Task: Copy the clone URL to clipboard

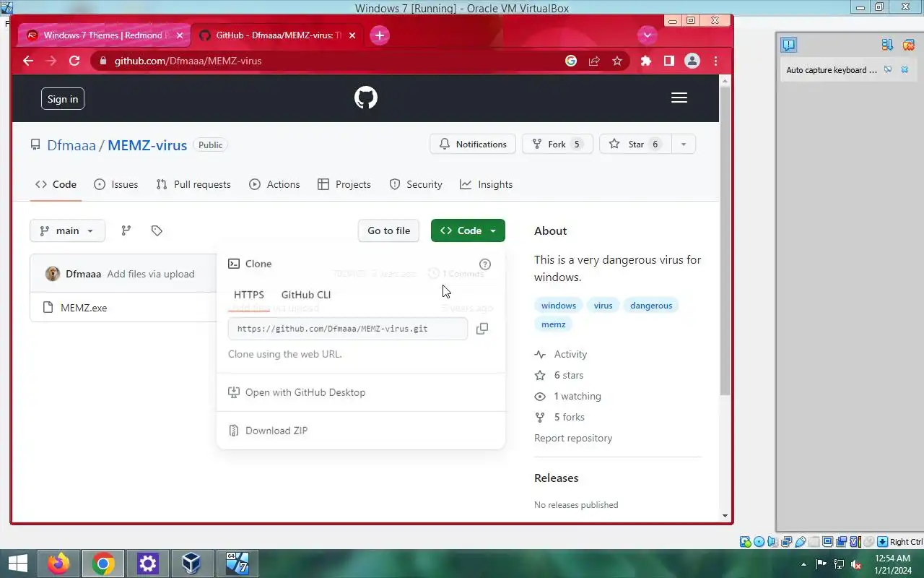Action: point(482,329)
